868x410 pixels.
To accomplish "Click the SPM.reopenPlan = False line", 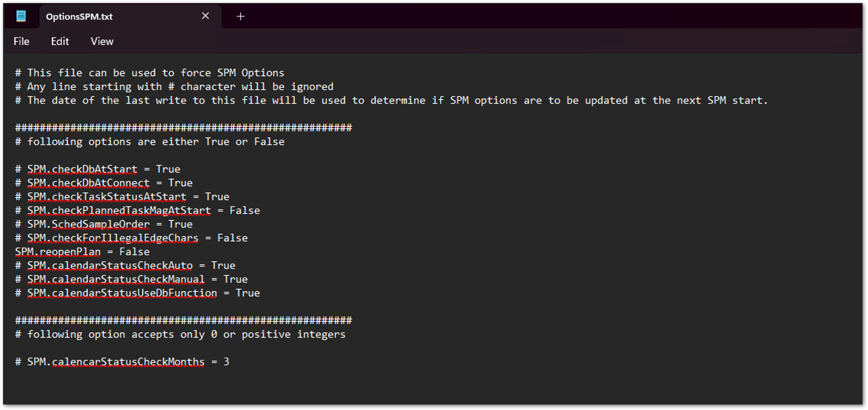I will click(x=82, y=251).
